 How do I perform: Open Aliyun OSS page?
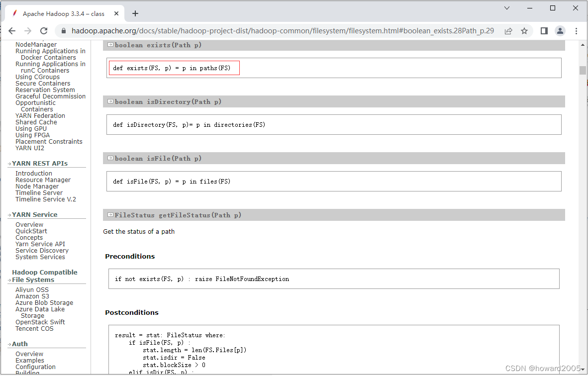32,290
